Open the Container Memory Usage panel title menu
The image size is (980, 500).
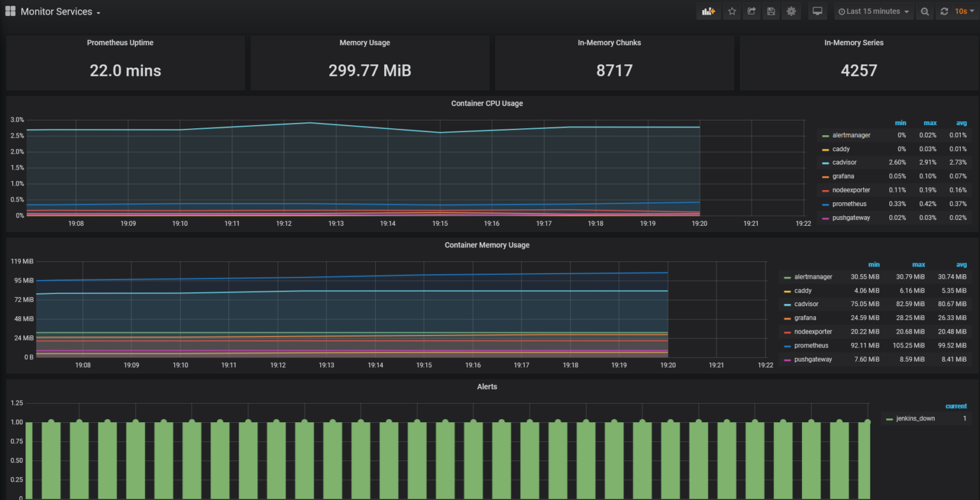(x=487, y=245)
